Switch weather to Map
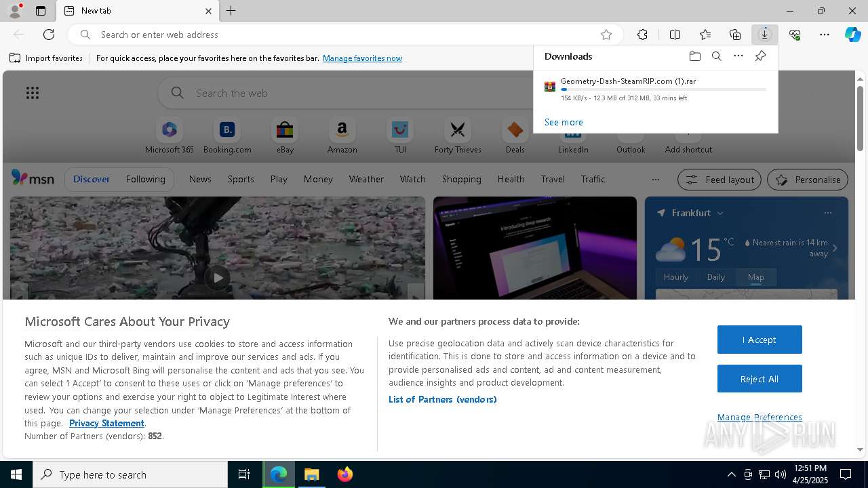 click(x=755, y=277)
